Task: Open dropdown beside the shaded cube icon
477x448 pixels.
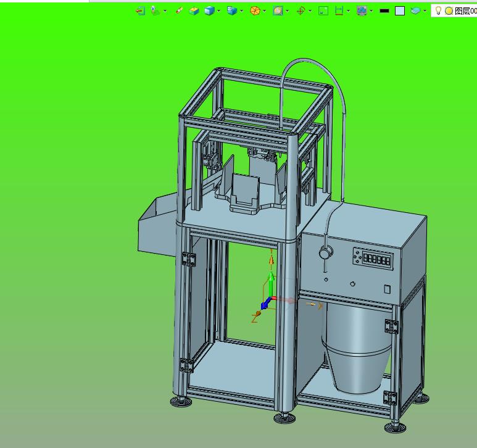Action: [218, 11]
